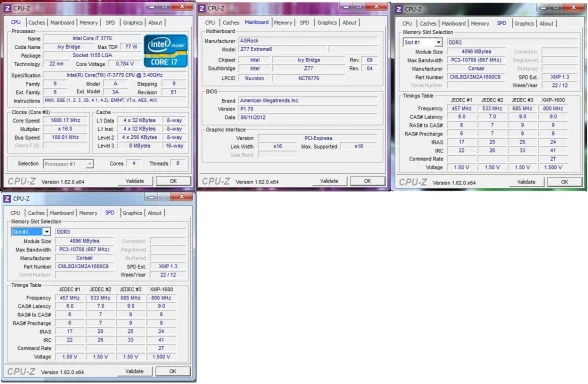Close the CPU tab's CPU-Z window
Viewport: 588px width, 384px height.
coord(182,6)
